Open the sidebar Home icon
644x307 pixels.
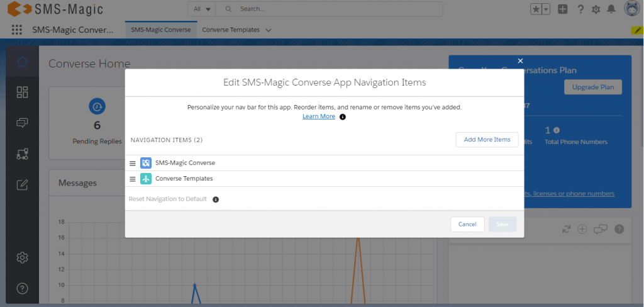22,62
